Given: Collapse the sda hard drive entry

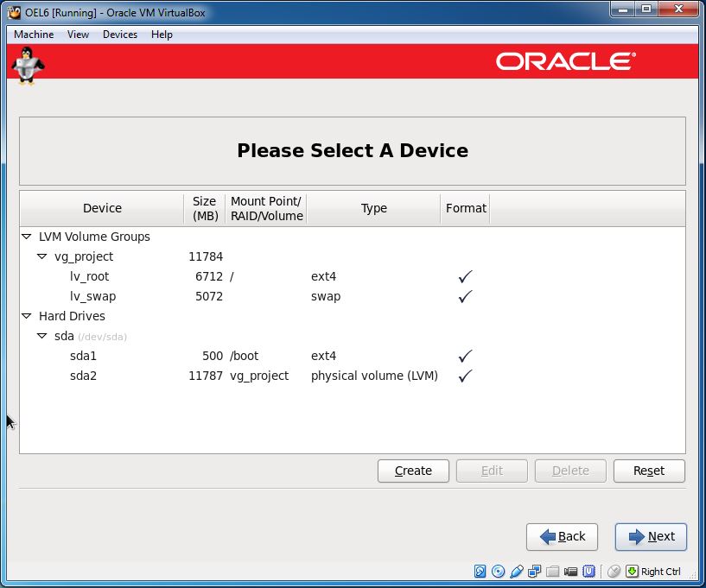Looking at the screenshot, I should click(41, 336).
